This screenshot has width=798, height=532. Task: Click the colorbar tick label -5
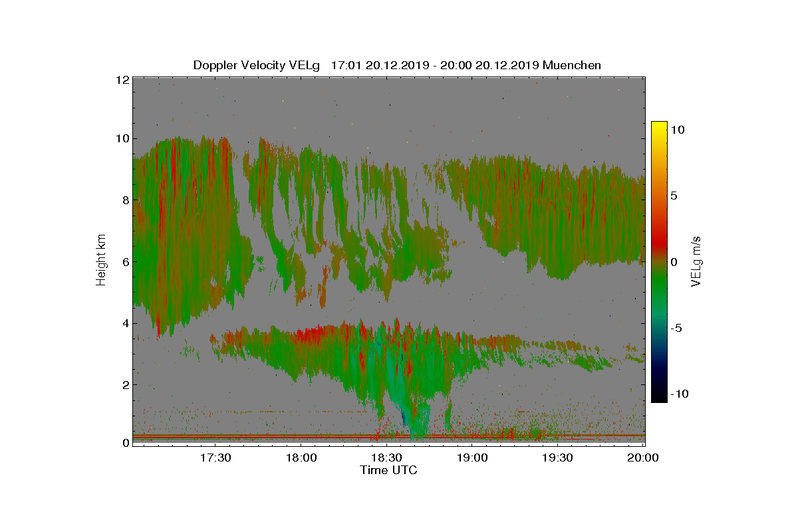[x=676, y=328]
